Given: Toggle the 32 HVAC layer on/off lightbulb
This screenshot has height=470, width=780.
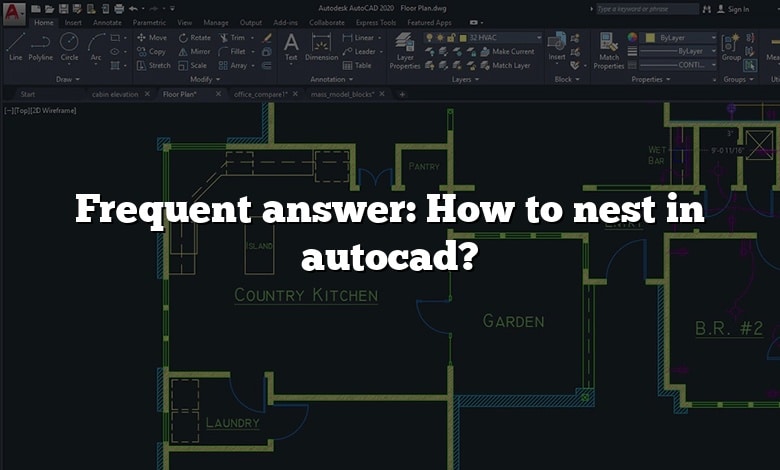Looking at the screenshot, I should coord(429,37).
